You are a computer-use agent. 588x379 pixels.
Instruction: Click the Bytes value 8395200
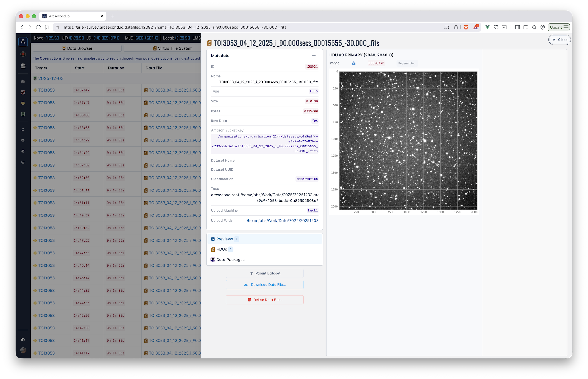(x=311, y=111)
